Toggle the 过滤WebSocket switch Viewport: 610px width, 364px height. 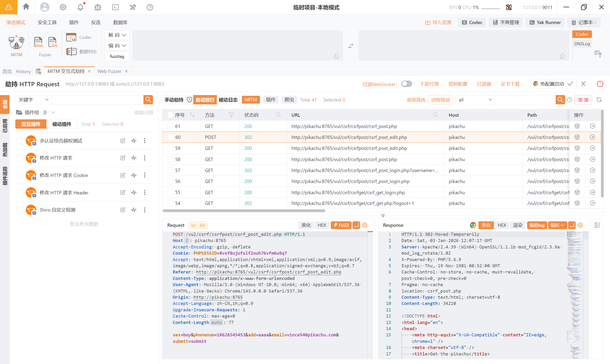(407, 84)
